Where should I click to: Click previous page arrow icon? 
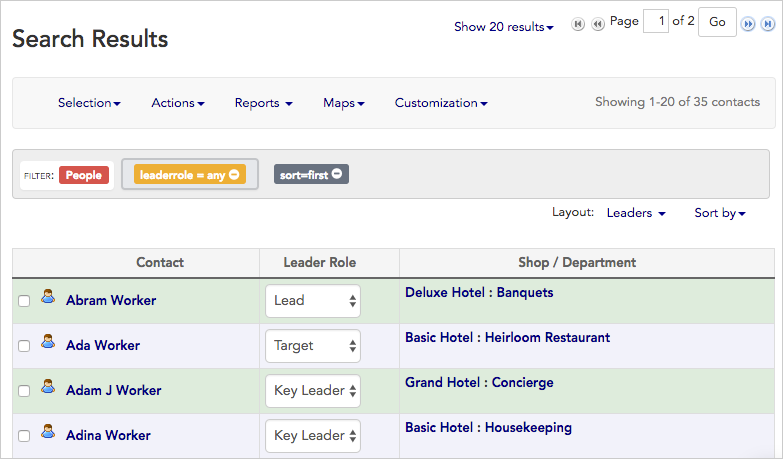click(598, 24)
